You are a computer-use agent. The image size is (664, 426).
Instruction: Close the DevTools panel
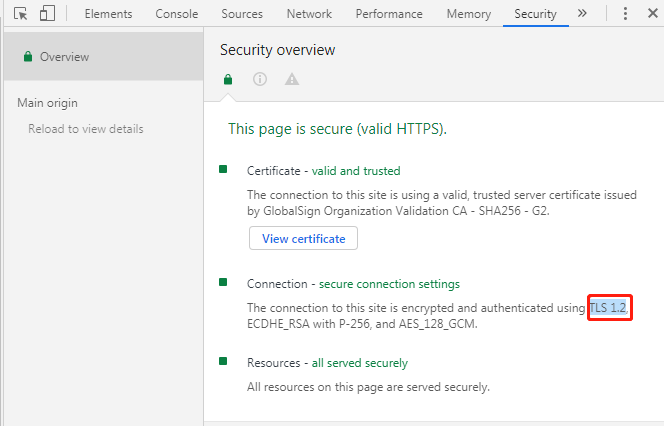[x=653, y=13]
